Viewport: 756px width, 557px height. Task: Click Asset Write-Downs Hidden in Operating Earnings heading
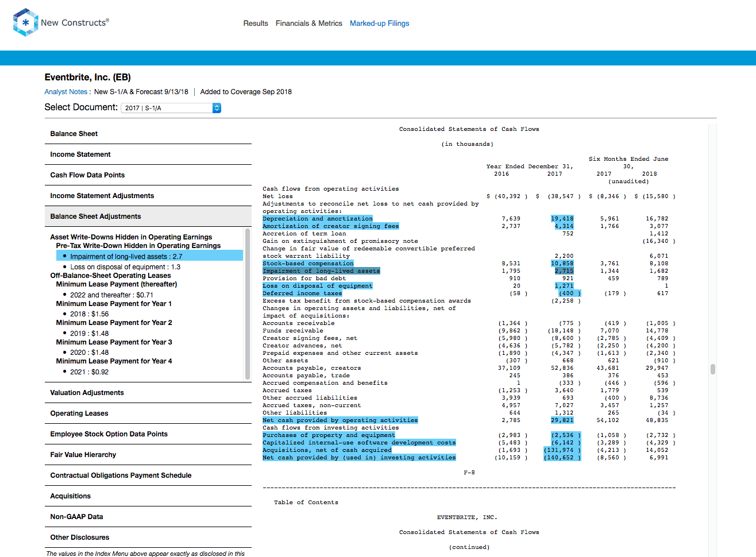pyautogui.click(x=131, y=237)
